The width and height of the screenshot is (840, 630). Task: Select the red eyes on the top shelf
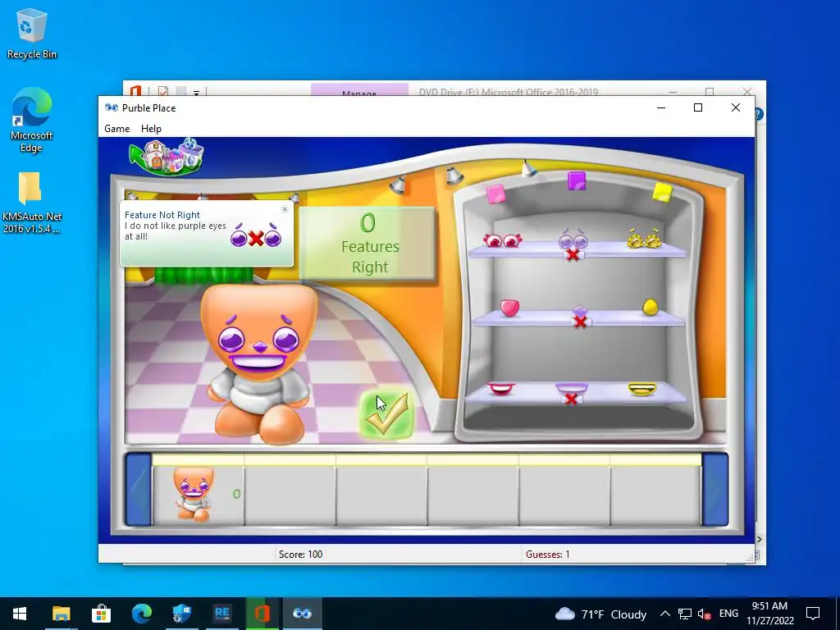(x=502, y=240)
